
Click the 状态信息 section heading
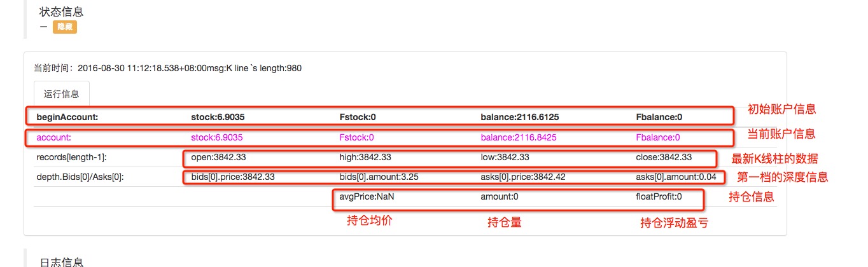(x=61, y=12)
